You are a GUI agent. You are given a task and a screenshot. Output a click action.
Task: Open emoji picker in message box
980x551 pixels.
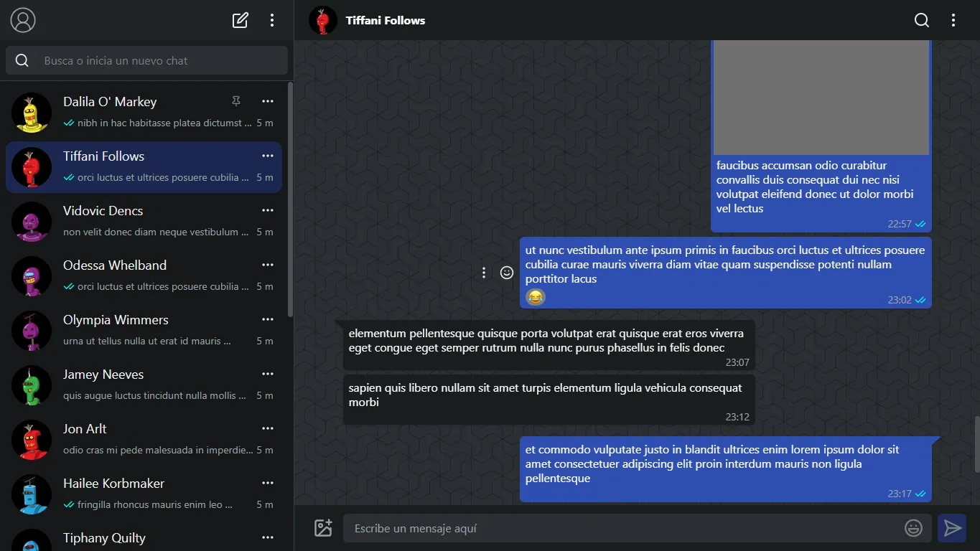(913, 529)
